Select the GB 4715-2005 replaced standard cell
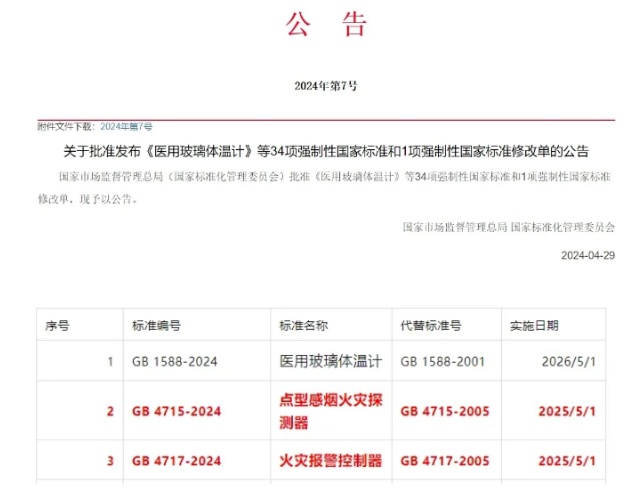This screenshot has width=636, height=489. tap(446, 411)
